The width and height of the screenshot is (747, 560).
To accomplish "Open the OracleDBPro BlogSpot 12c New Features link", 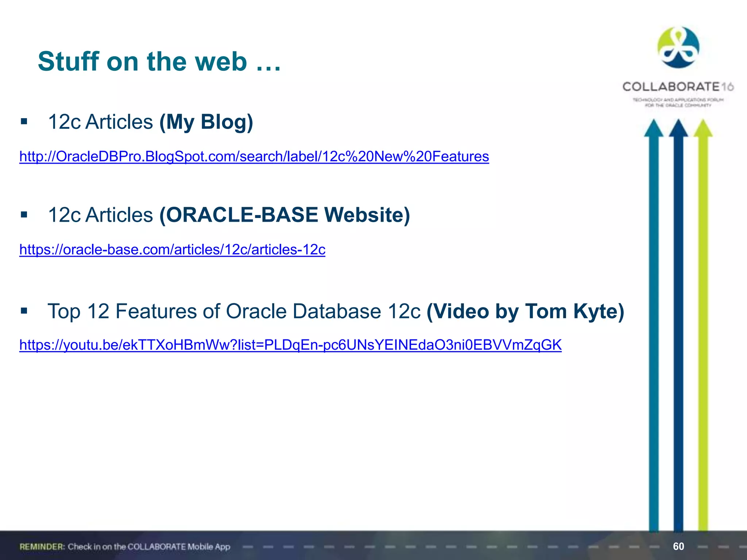I will click(x=254, y=156).
